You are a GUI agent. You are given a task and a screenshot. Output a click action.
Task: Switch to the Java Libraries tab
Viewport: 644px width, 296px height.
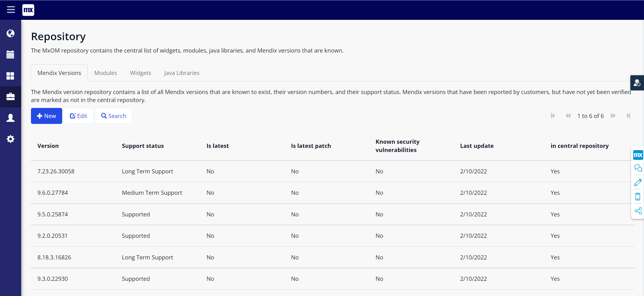point(181,73)
